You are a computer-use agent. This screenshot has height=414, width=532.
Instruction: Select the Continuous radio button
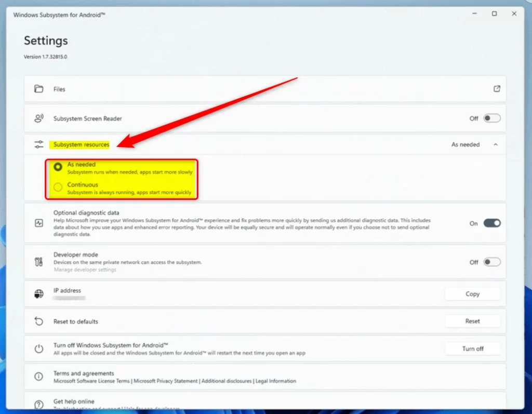[58, 187]
